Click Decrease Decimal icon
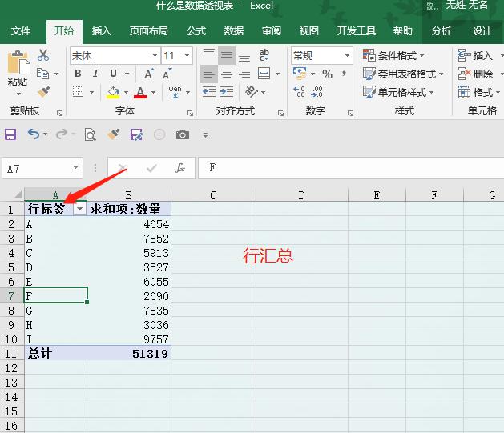 [317, 92]
